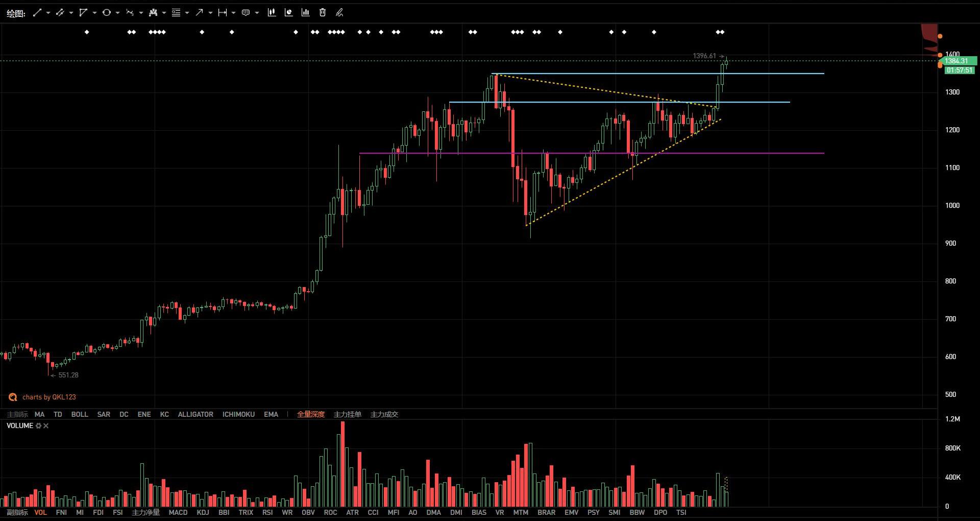Expand the price label tool dropdown

(257, 13)
